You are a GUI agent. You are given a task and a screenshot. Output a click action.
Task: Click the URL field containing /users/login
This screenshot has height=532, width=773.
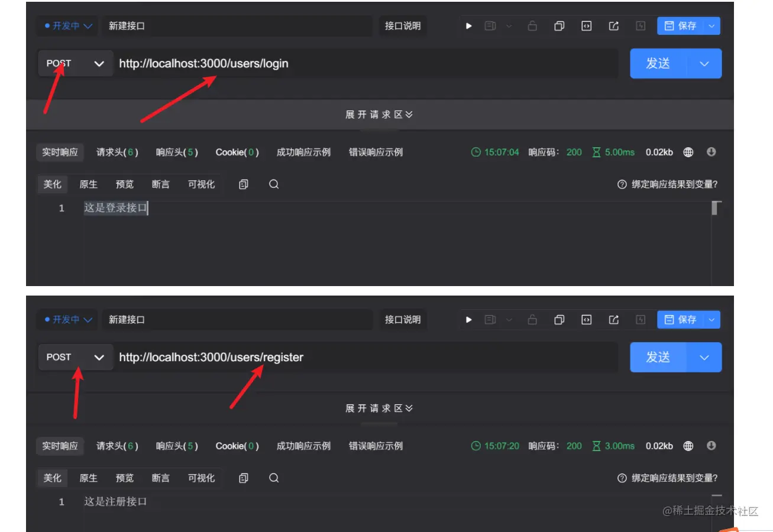pyautogui.click(x=366, y=63)
